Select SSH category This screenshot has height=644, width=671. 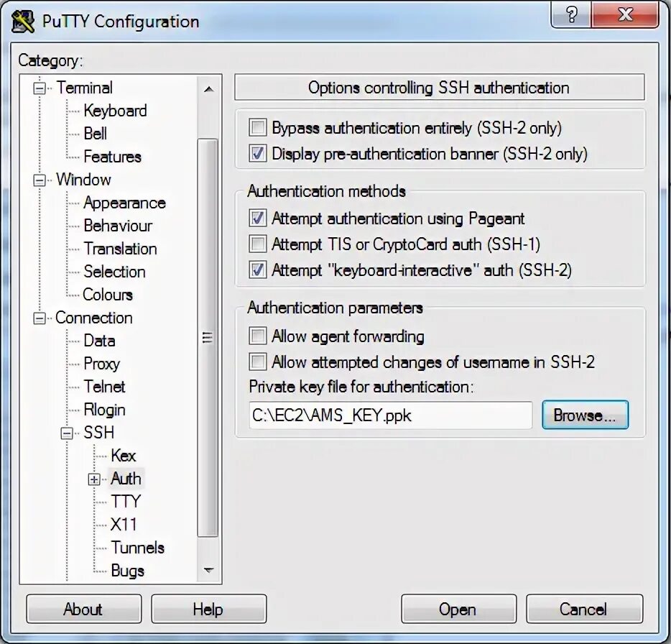pyautogui.click(x=99, y=433)
